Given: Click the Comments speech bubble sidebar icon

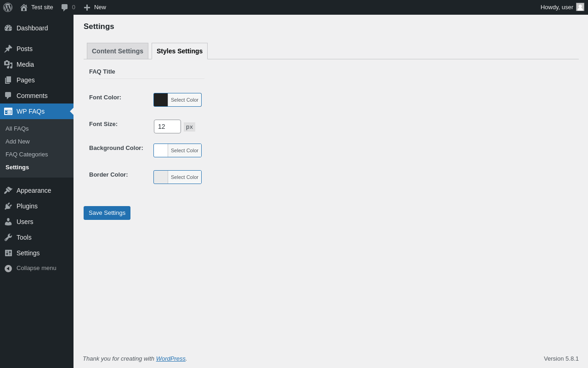Looking at the screenshot, I should pos(8,96).
